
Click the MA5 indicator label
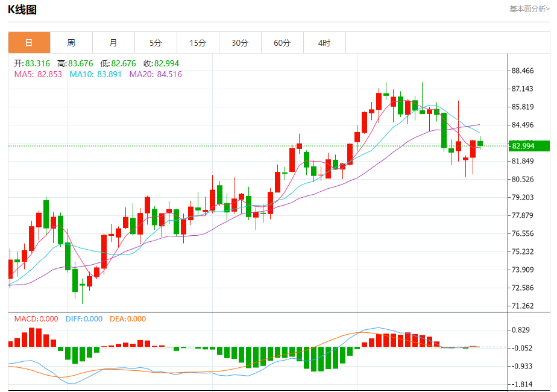coord(38,74)
